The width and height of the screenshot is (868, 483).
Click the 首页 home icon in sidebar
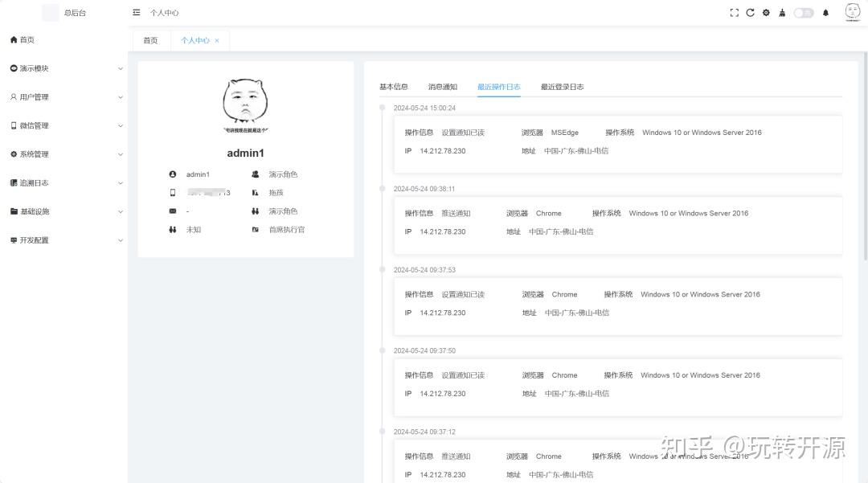coord(12,39)
